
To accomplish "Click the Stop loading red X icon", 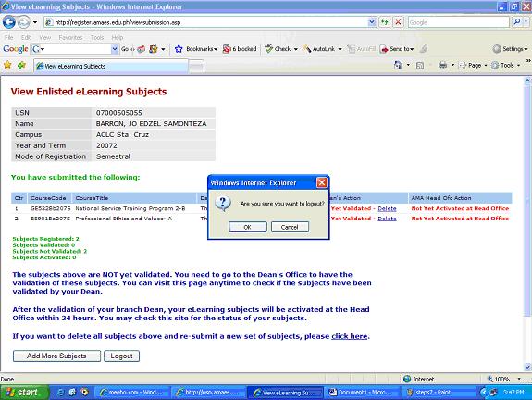I will (398, 22).
